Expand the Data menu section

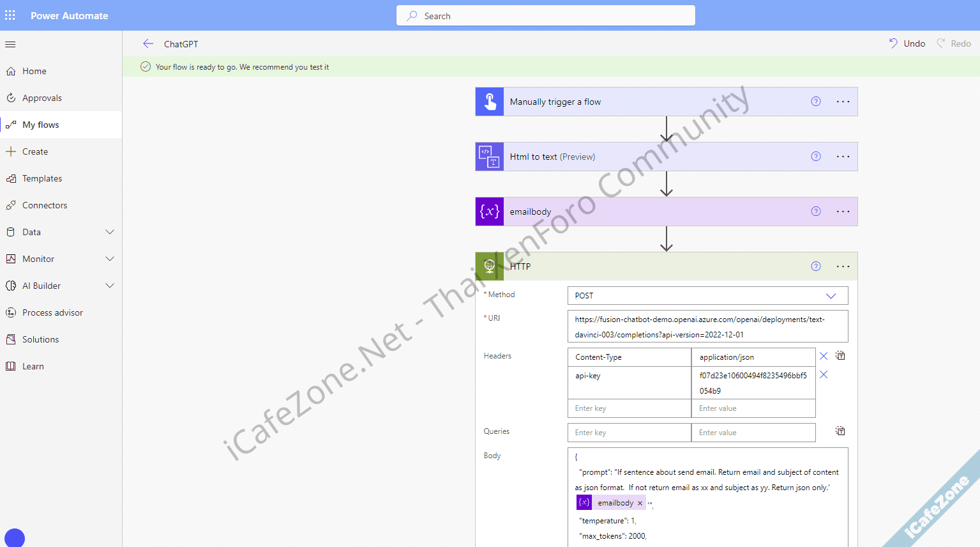coord(110,232)
